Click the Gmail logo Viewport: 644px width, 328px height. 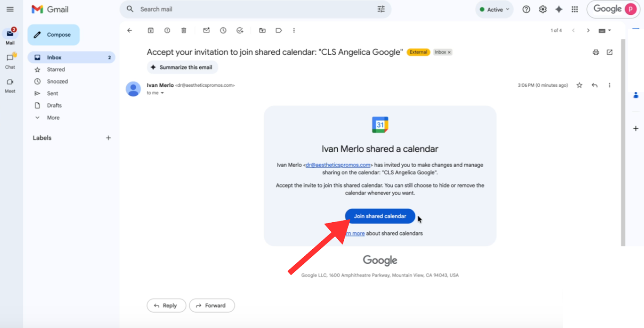tap(50, 9)
